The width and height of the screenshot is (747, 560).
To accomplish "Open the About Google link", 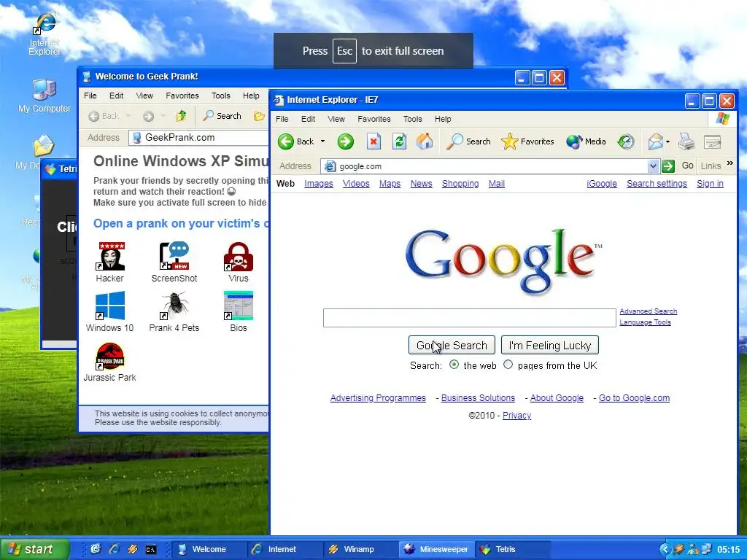I will pyautogui.click(x=557, y=397).
